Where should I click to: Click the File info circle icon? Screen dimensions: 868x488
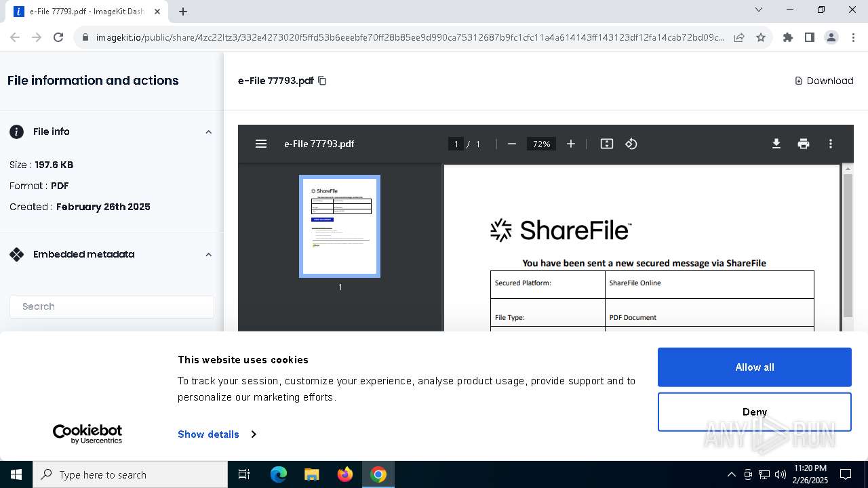coord(16,131)
